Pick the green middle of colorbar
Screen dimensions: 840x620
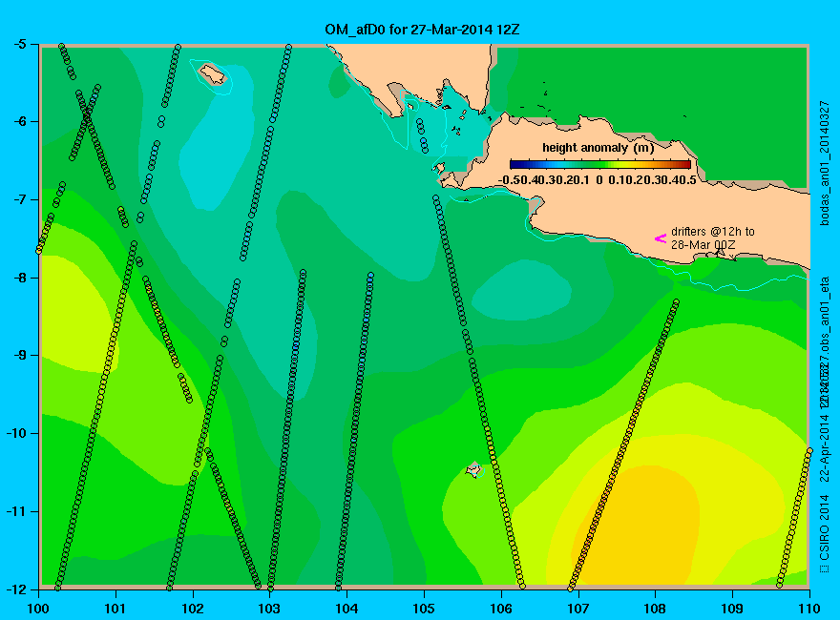600,165
